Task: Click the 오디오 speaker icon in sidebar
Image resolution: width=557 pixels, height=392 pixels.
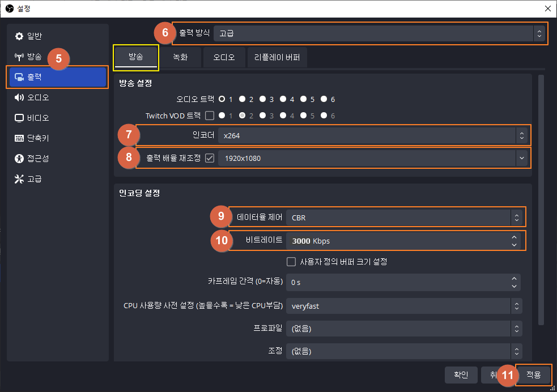Action: (x=19, y=97)
